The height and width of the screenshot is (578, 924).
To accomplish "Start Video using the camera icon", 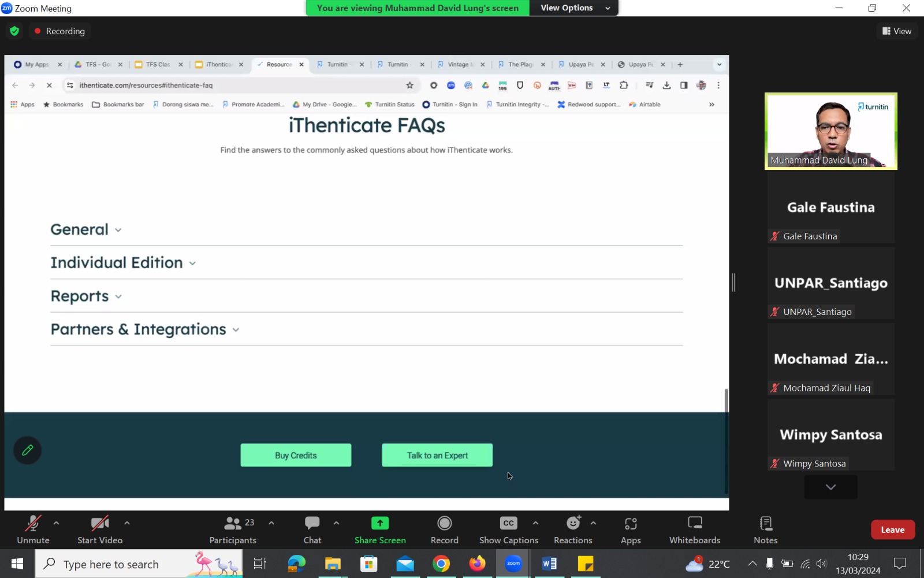I will coord(100,524).
